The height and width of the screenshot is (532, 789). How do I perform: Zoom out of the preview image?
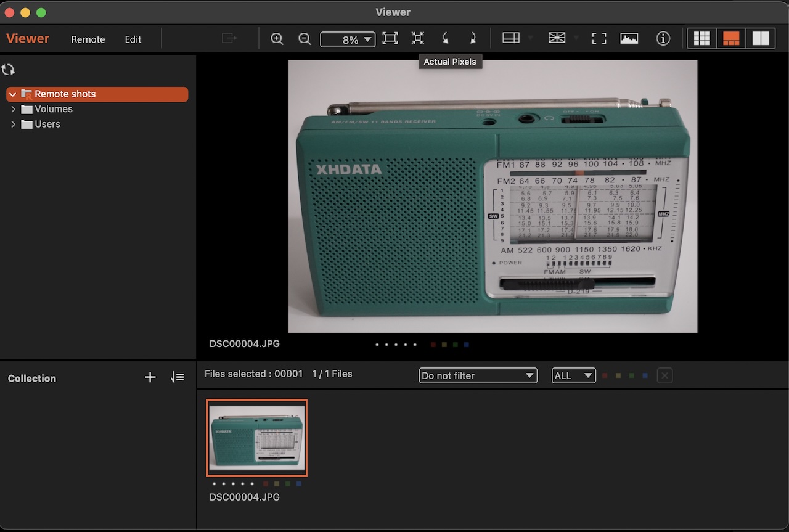pos(305,39)
